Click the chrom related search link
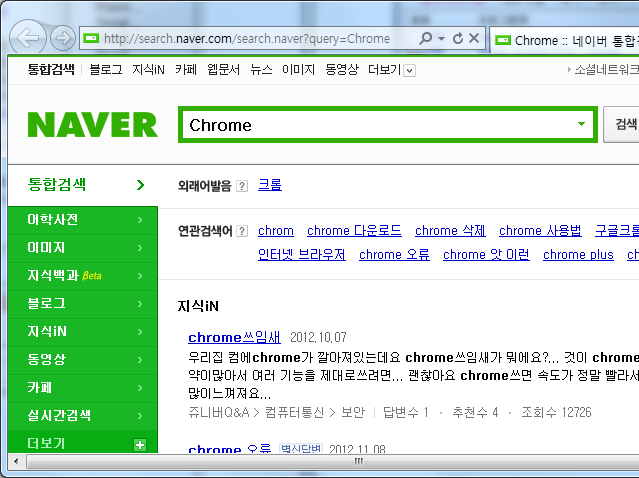 (x=276, y=231)
